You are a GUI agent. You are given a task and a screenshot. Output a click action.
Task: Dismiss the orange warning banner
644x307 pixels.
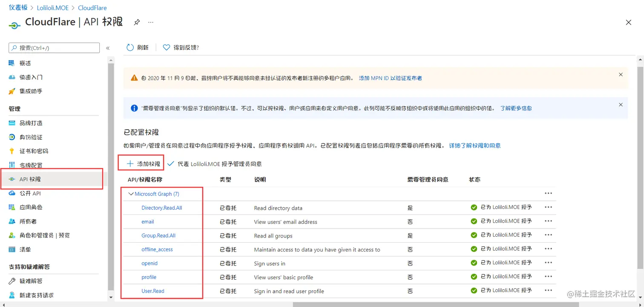(621, 75)
